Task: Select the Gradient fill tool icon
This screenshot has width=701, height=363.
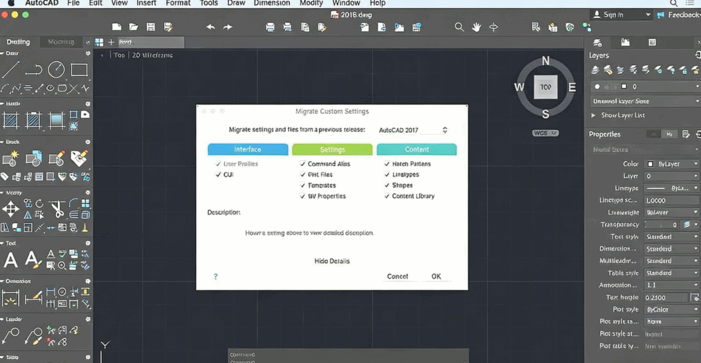Action: [x=56, y=120]
